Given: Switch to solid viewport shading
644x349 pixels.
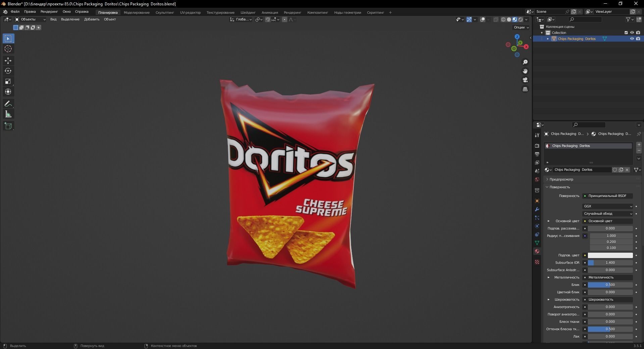Looking at the screenshot, I should pyautogui.click(x=509, y=19).
